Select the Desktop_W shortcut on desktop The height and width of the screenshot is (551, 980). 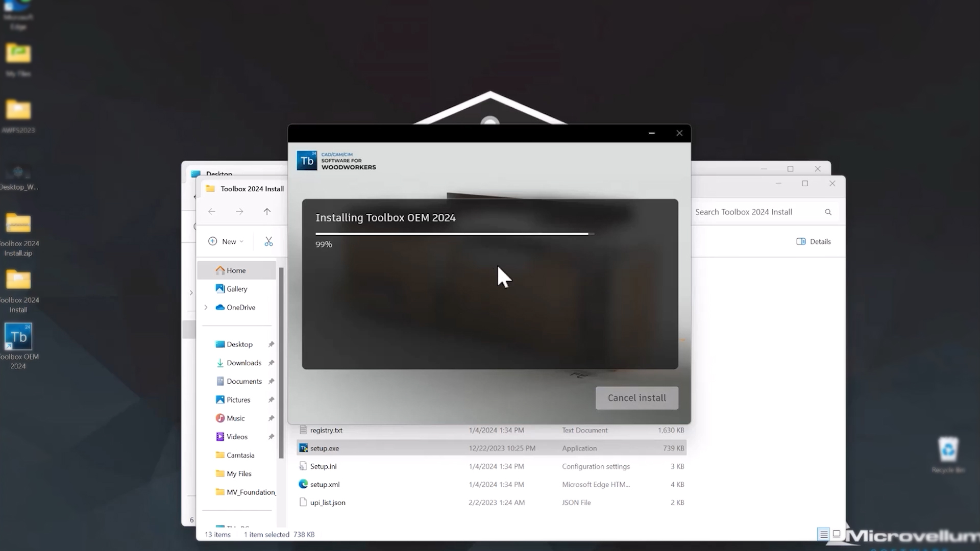[x=18, y=178]
